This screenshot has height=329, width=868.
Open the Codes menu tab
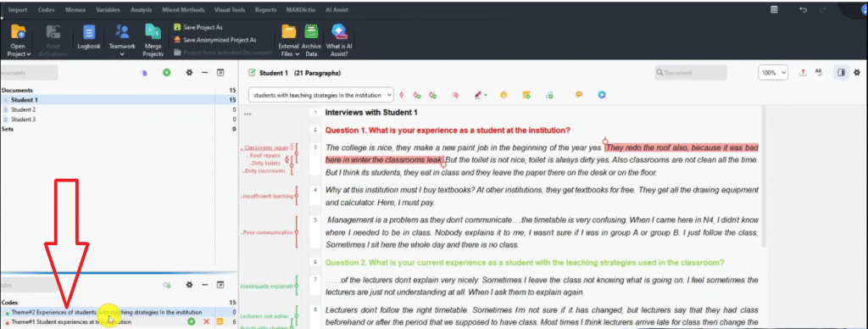pos(46,10)
